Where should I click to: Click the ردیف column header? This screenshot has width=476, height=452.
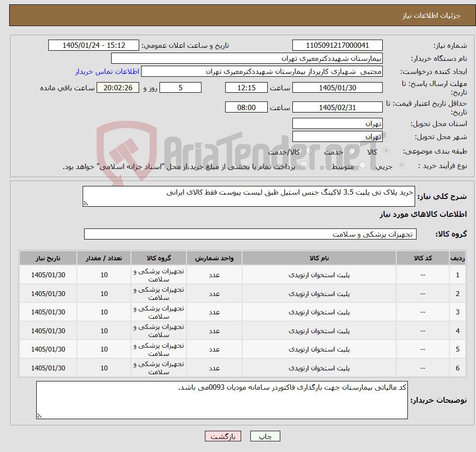pos(458,258)
